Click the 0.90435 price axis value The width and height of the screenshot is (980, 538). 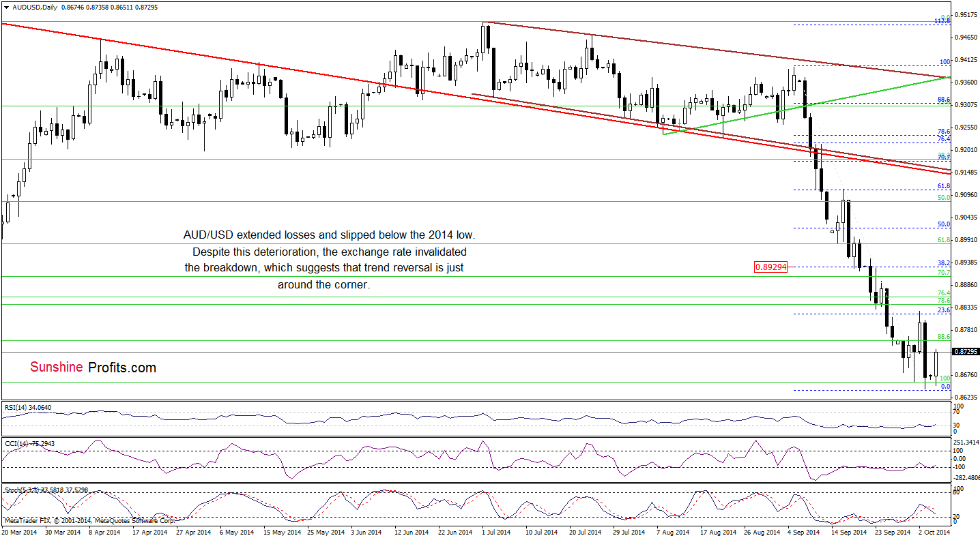pyautogui.click(x=965, y=218)
